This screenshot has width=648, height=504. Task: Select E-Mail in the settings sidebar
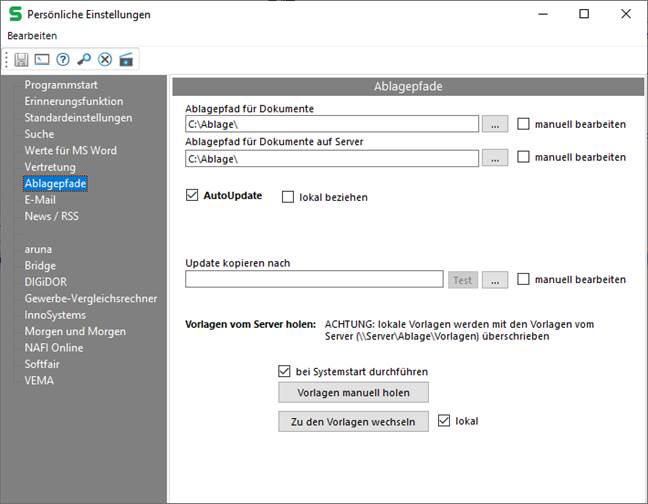click(40, 200)
